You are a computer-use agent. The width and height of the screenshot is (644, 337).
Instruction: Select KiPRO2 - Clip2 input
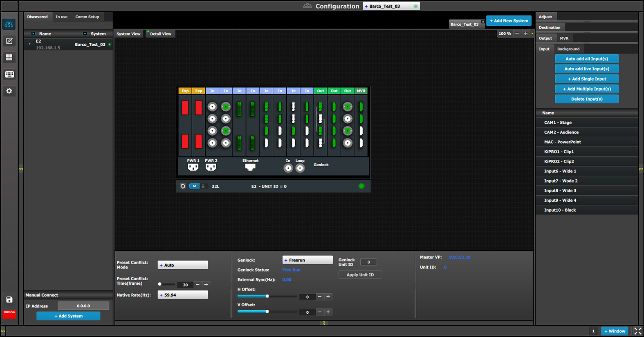click(x=587, y=161)
